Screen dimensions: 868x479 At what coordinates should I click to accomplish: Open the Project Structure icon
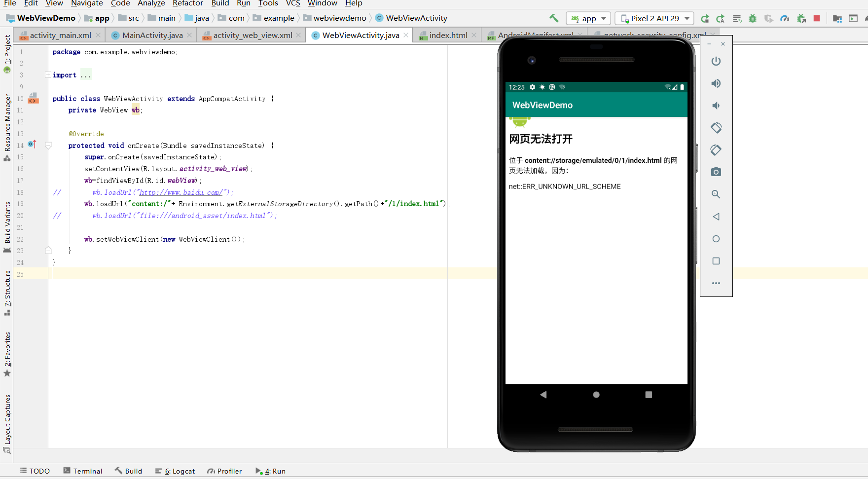[x=837, y=18]
